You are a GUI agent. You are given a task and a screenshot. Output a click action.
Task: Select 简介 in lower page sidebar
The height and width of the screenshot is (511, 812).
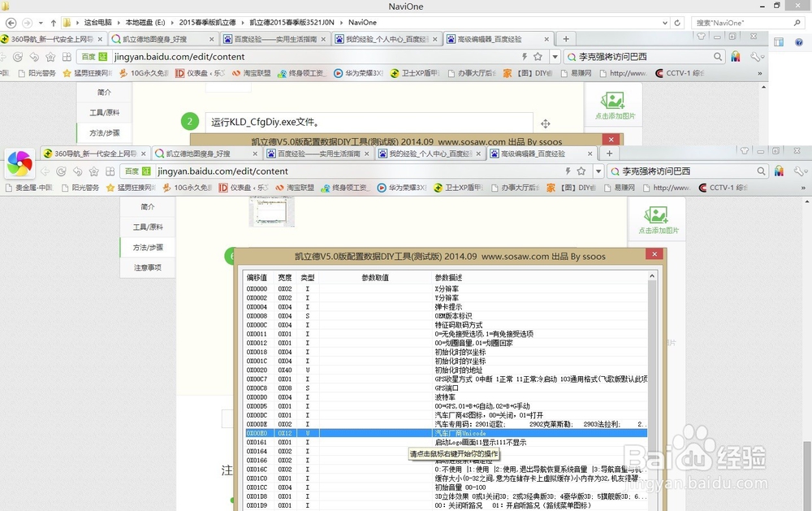pyautogui.click(x=148, y=207)
